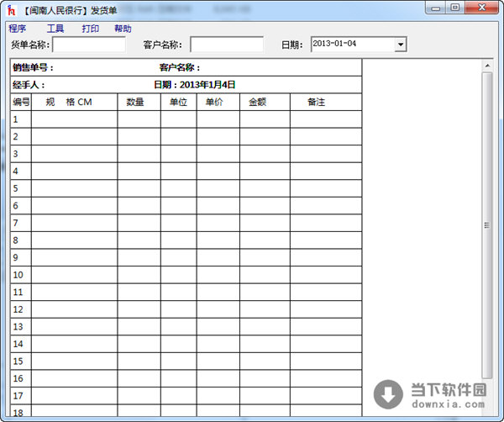
Task: Select row number 6 cell
Action: click(x=21, y=205)
